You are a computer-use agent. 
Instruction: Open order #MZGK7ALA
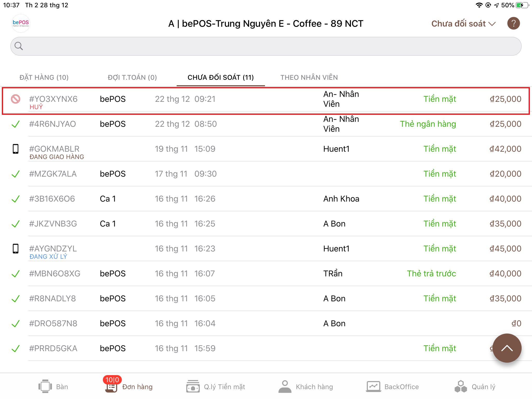266,174
